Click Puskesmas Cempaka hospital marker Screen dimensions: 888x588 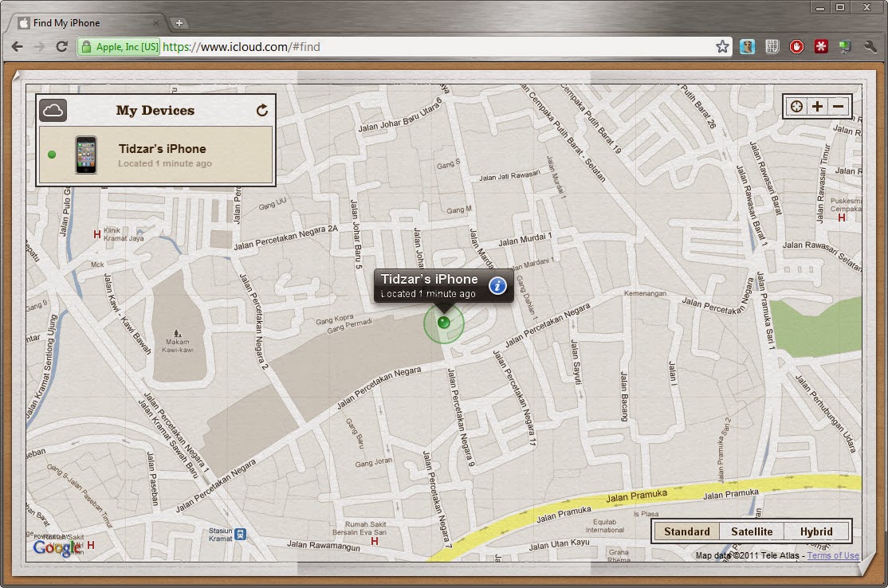point(842,218)
